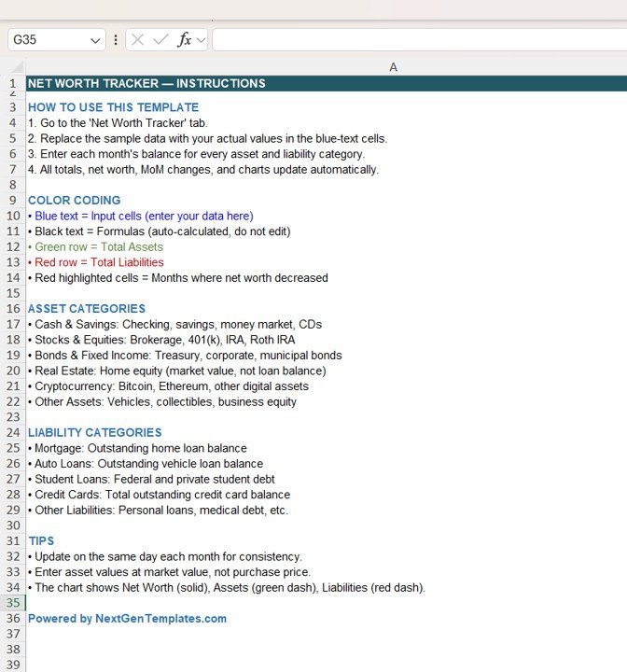
Task: Click the Select All corner triangle
Action: tap(13, 67)
